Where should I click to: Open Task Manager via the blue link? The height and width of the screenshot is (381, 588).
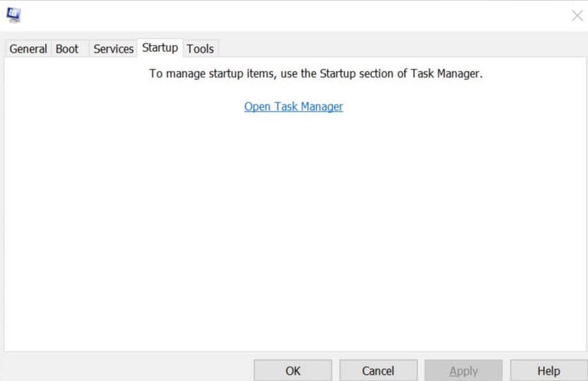tap(294, 107)
